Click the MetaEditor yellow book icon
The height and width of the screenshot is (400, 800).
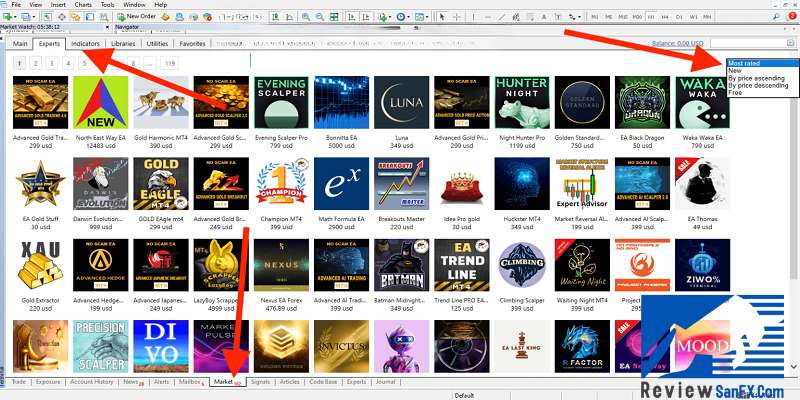click(x=165, y=16)
